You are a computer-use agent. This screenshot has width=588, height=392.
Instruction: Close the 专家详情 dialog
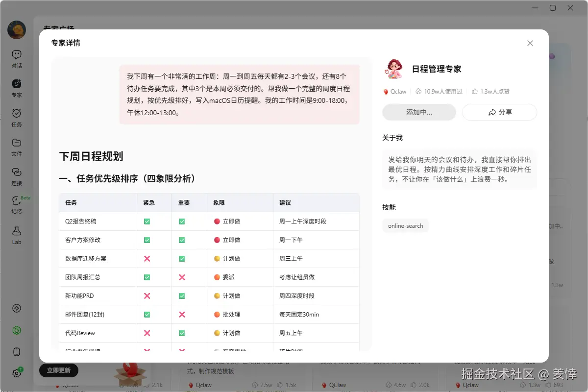(x=530, y=43)
